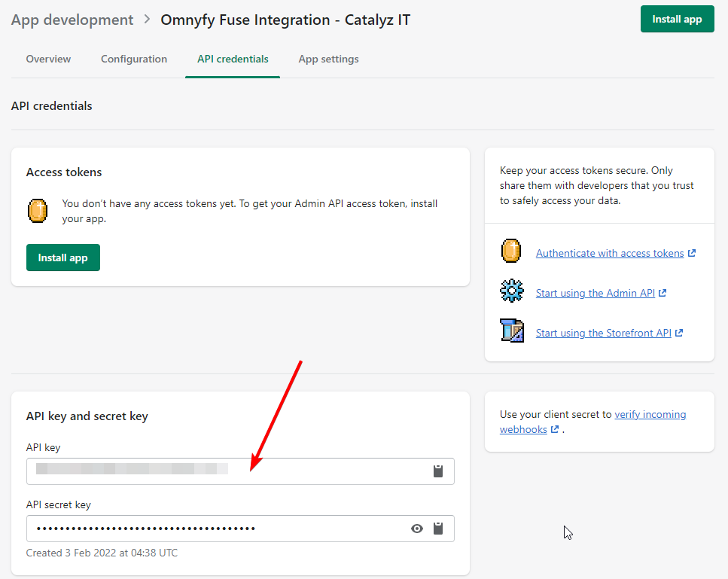Screen dimensions: 728x579
Task: Go back to App development breadcrumb
Action: pyautogui.click(x=72, y=20)
